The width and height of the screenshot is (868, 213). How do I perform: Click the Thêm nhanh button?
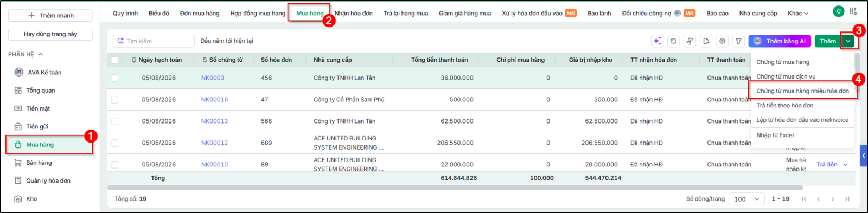(x=50, y=16)
